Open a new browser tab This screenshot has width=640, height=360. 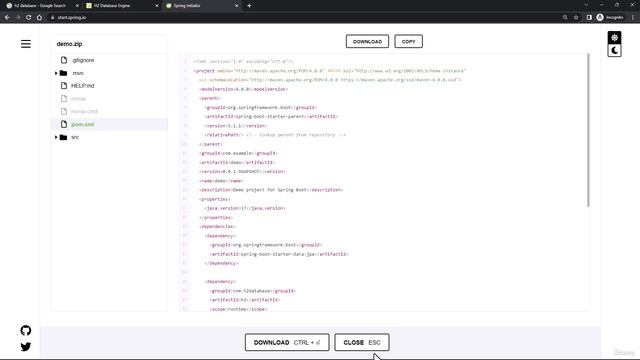[x=249, y=6]
